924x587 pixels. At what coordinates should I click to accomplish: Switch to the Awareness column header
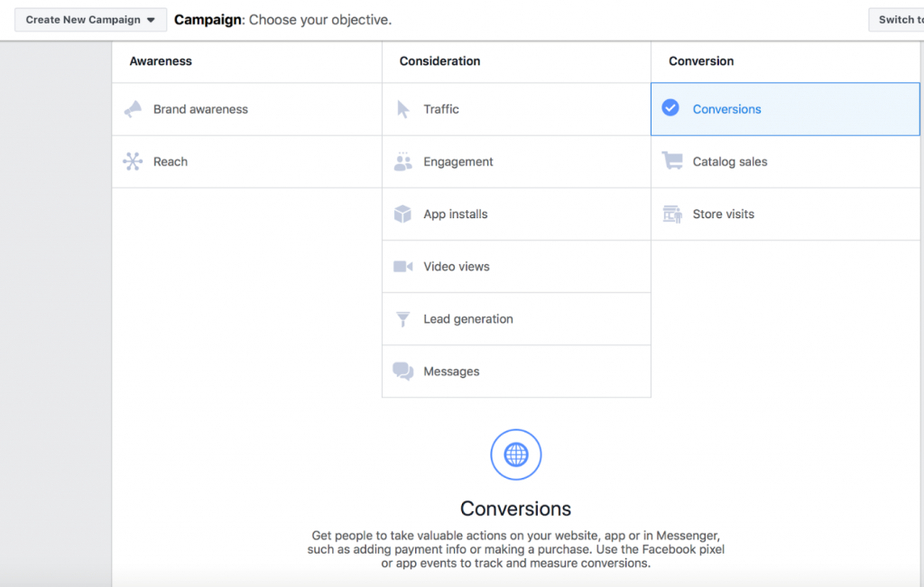tap(161, 60)
